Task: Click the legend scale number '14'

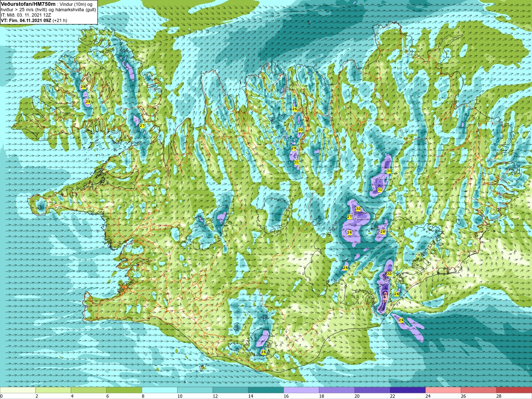Action: tap(251, 396)
